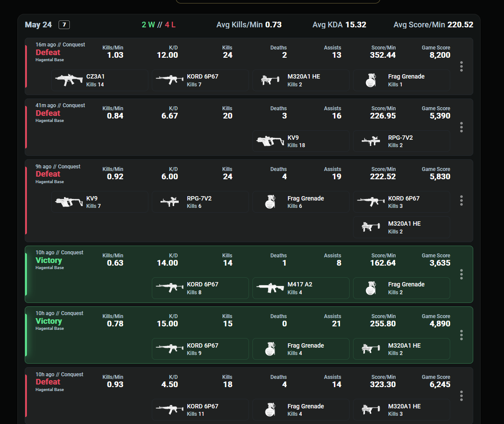
Task: Click the May 24 match count badge
Action: point(64,25)
